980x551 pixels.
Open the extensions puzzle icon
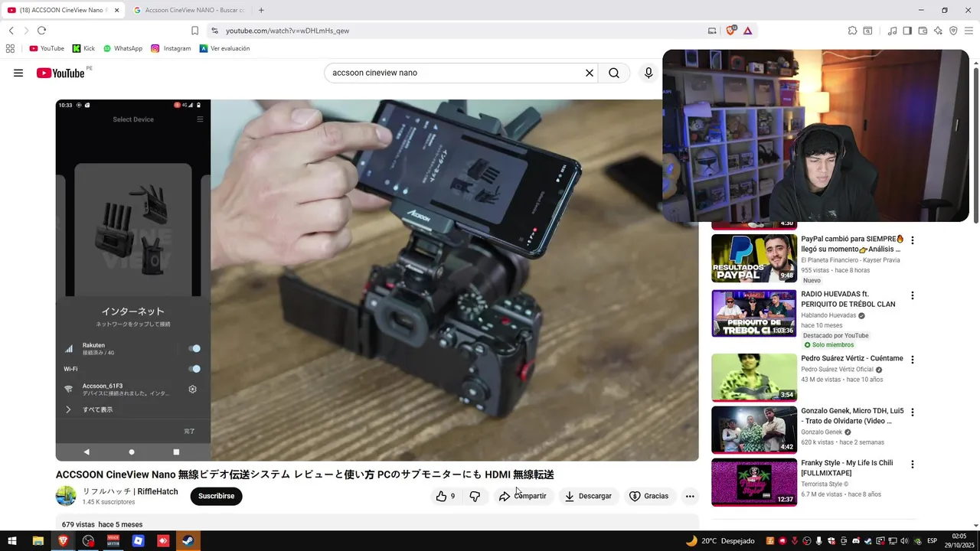tap(852, 31)
